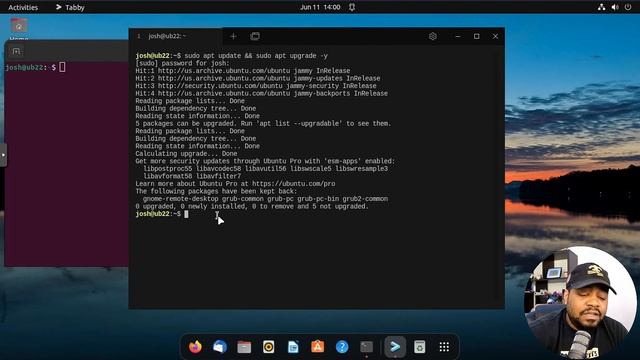The height and width of the screenshot is (360, 640).
Task: Open the clock and calendar menu
Action: pyautogui.click(x=320, y=7)
